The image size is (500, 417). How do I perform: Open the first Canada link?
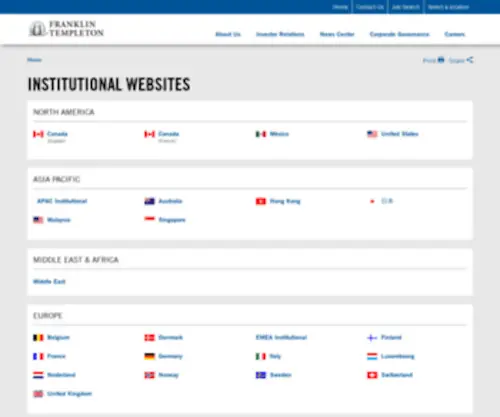[57, 134]
